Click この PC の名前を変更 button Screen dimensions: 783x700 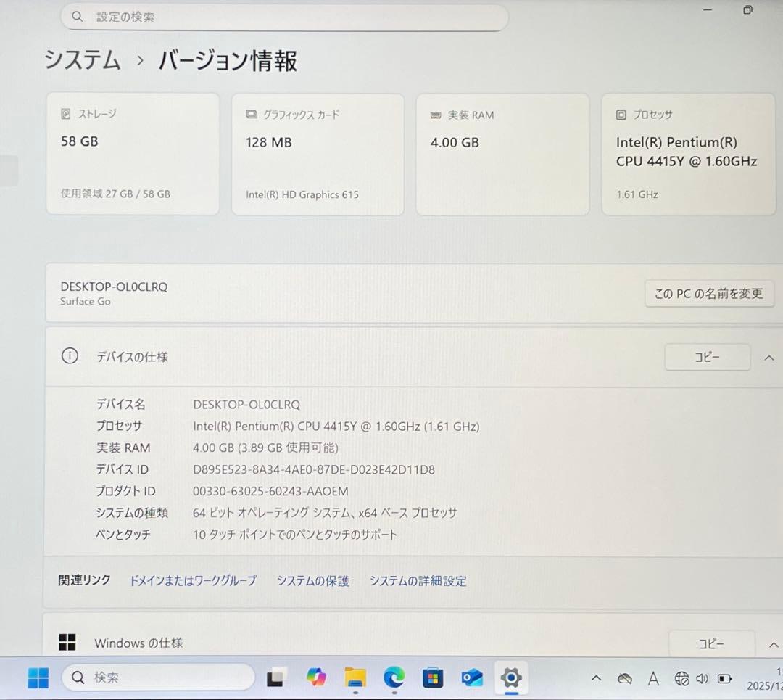(709, 293)
